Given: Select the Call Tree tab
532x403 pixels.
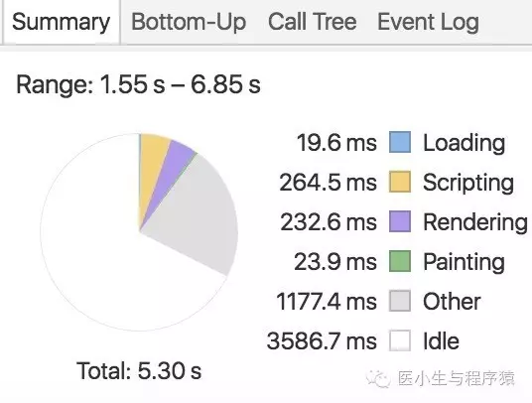Looking at the screenshot, I should click(312, 22).
